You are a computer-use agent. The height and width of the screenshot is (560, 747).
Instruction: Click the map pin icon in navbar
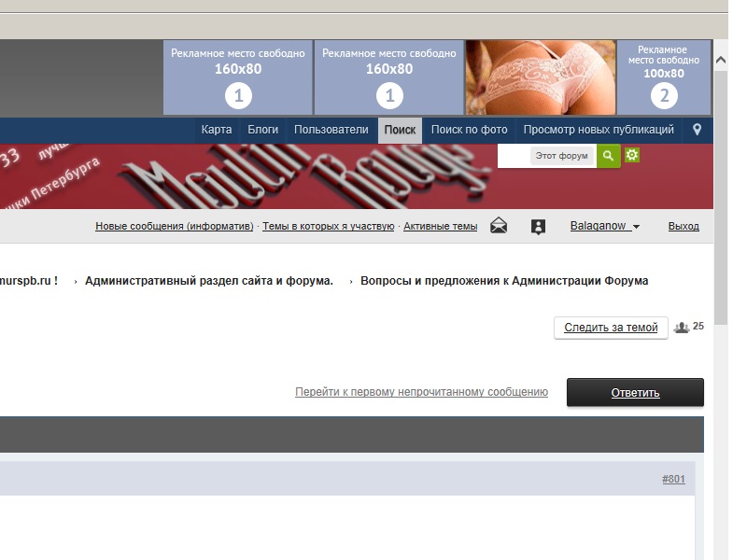(x=697, y=130)
